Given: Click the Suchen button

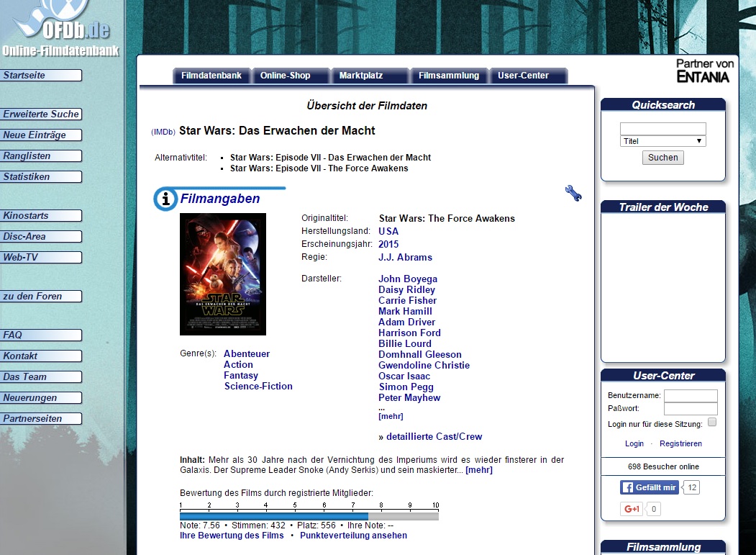Looking at the screenshot, I should coord(663,158).
